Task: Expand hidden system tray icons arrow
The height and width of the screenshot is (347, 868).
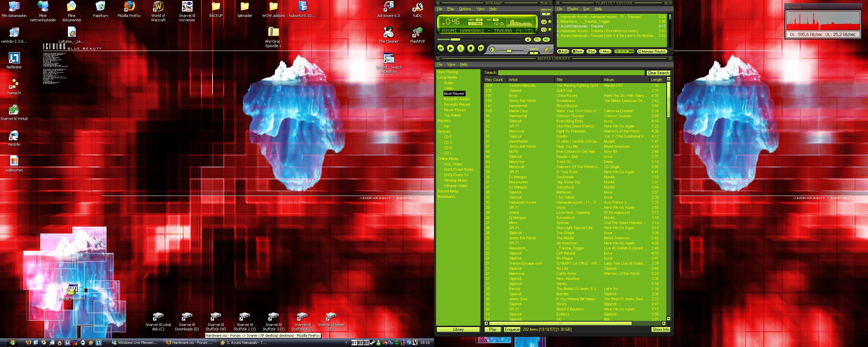Action: (346, 343)
